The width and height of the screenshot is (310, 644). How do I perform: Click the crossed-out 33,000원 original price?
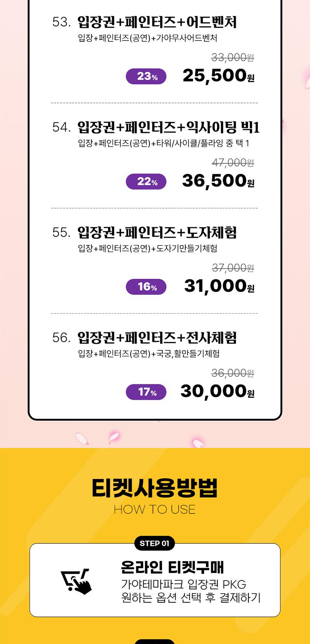(x=233, y=57)
